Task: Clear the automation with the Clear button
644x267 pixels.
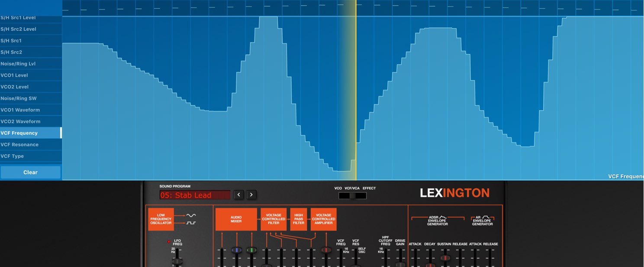Action: click(30, 172)
